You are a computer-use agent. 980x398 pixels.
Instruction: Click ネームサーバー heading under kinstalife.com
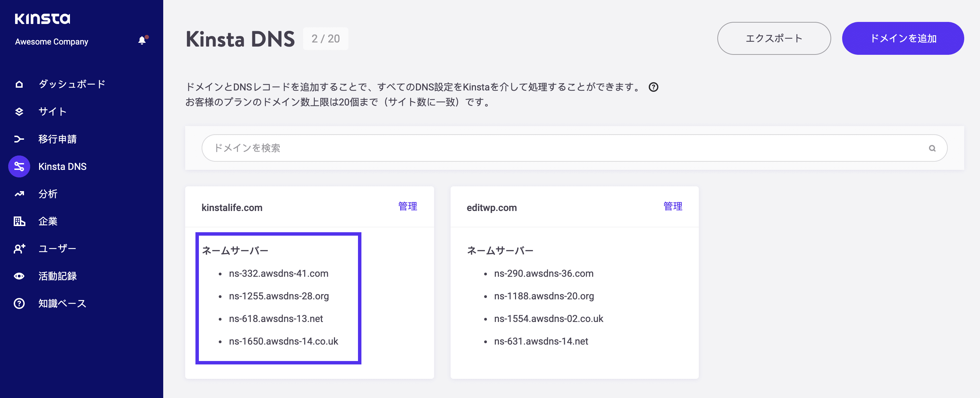235,250
